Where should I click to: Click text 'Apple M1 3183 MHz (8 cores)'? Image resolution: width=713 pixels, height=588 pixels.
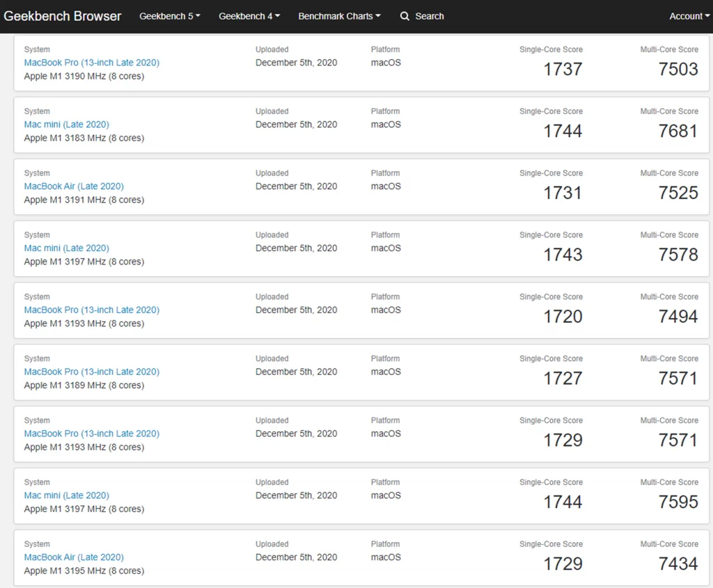pyautogui.click(x=84, y=138)
